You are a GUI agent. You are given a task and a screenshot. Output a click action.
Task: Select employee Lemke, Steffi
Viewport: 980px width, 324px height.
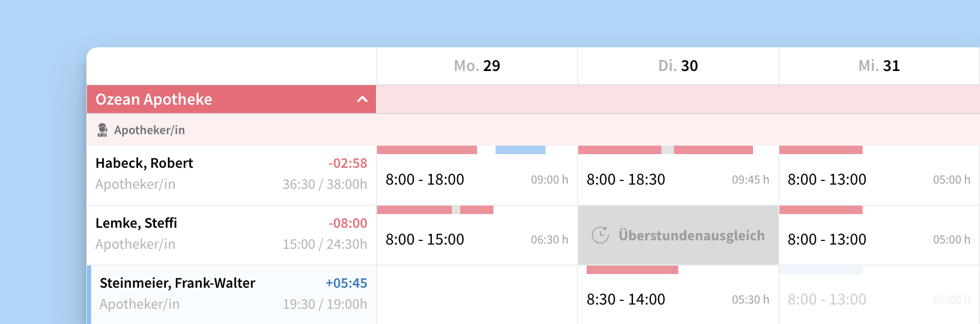(136, 224)
